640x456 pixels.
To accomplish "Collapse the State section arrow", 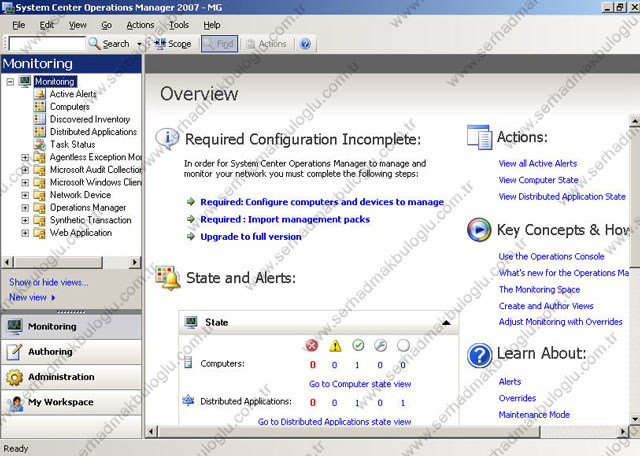I will tap(446, 323).
